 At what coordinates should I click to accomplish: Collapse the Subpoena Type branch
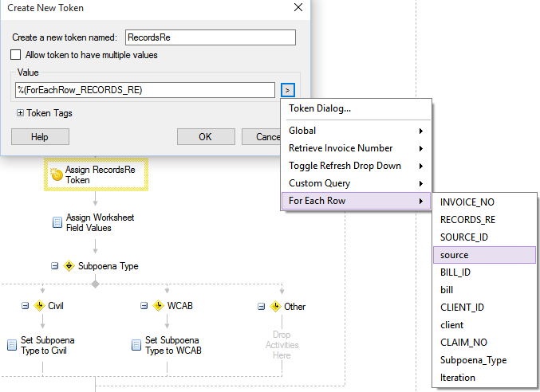tap(54, 266)
